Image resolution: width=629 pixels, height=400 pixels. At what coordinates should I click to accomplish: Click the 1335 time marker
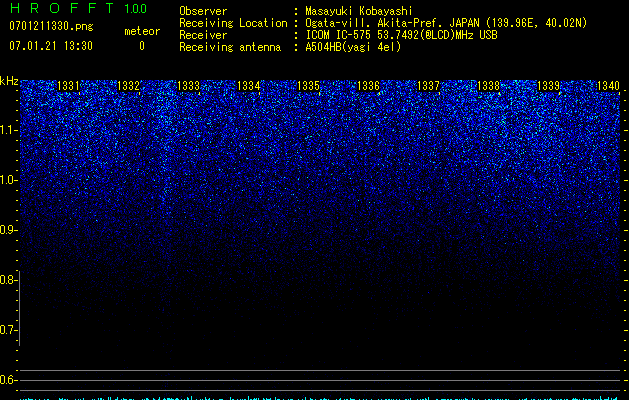308,86
